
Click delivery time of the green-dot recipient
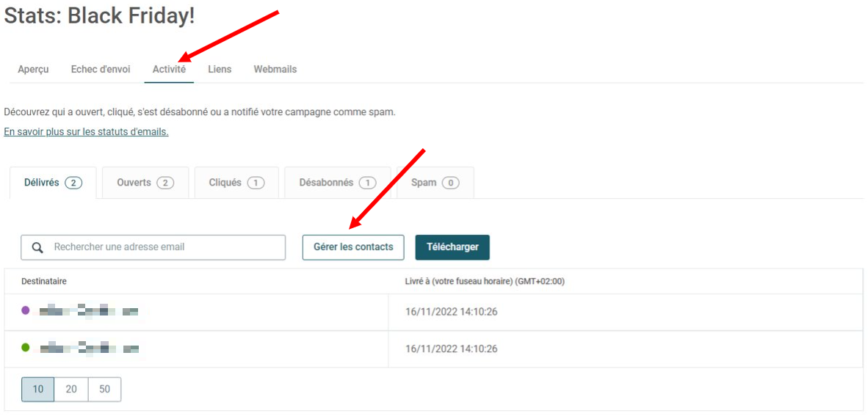coord(451,349)
